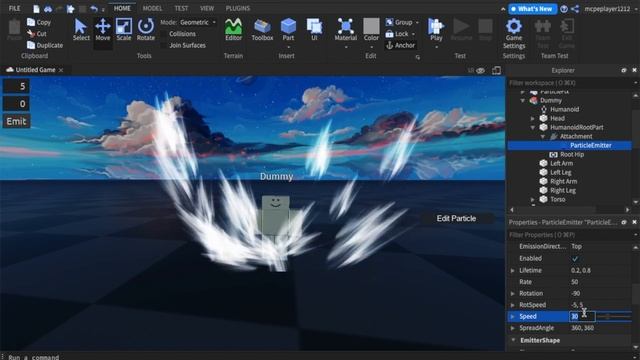Open the Terrain Editor
This screenshot has height=360, width=640.
coord(233,29)
